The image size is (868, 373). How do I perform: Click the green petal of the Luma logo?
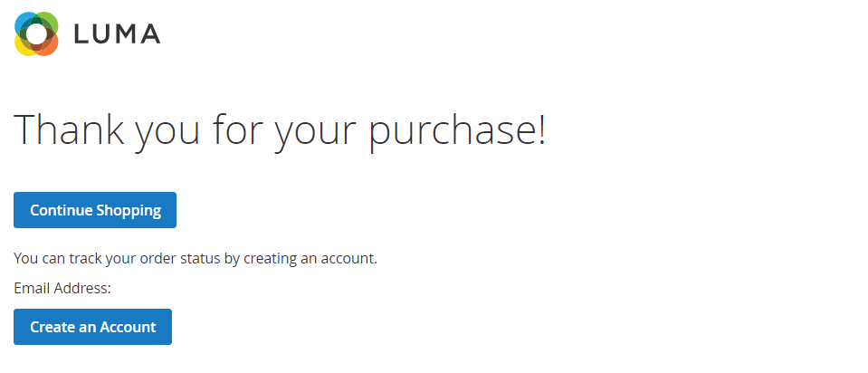tap(50, 21)
